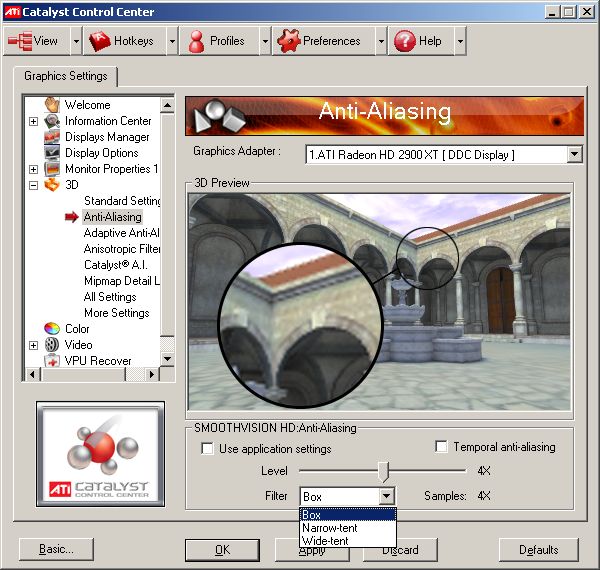Image resolution: width=600 pixels, height=570 pixels.
Task: Click the Help question mark icon
Action: point(404,41)
